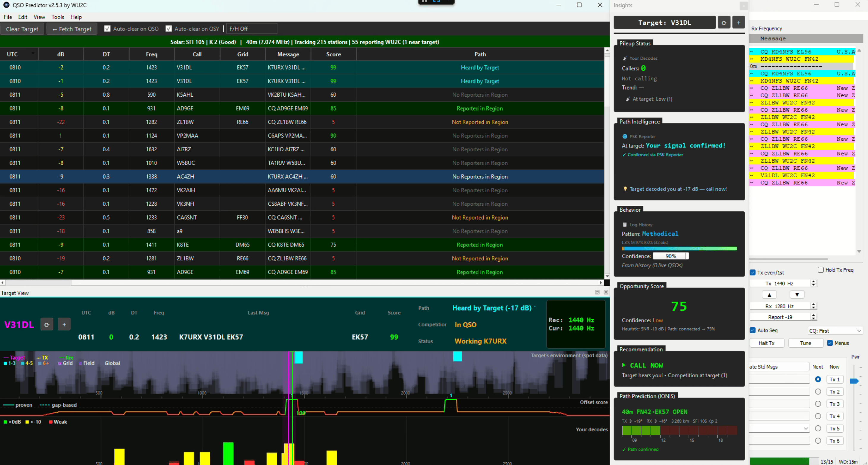
Task: Click the down triangle button under Tx frequency
Action: point(797,295)
